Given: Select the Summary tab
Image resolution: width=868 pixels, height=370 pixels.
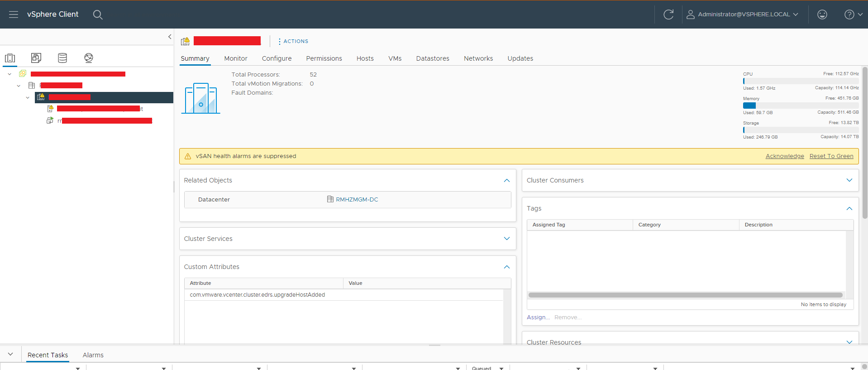Looking at the screenshot, I should pos(195,58).
